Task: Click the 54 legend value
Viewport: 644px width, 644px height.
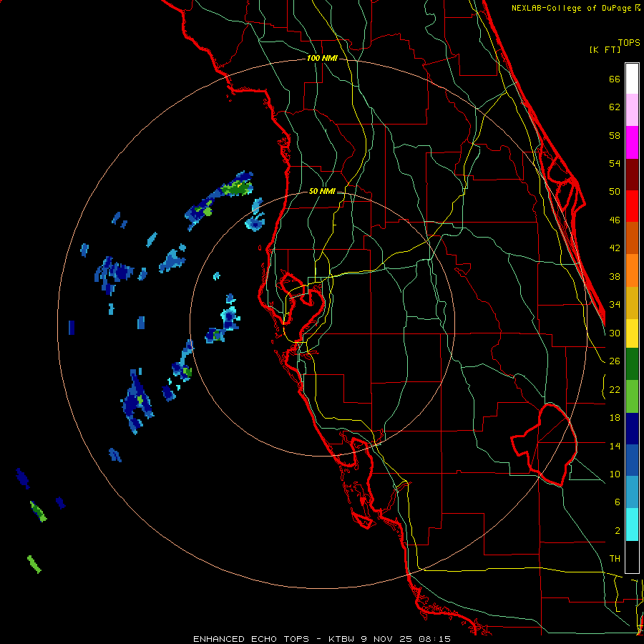Action: (x=615, y=163)
